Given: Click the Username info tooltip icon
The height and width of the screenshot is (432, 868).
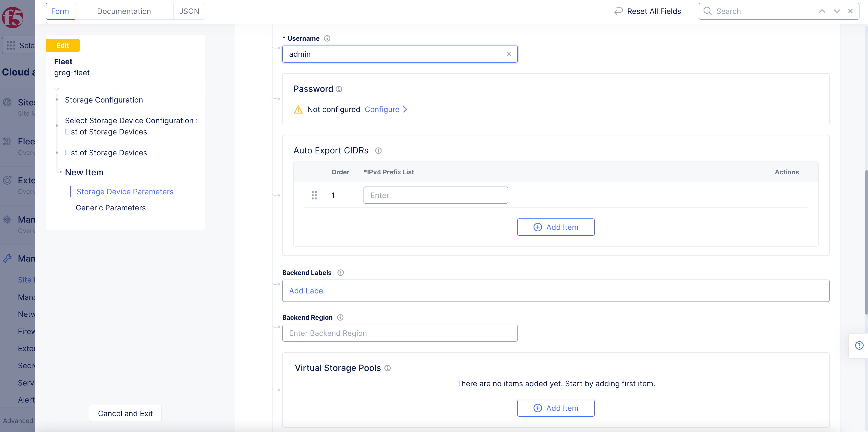Looking at the screenshot, I should point(327,38).
